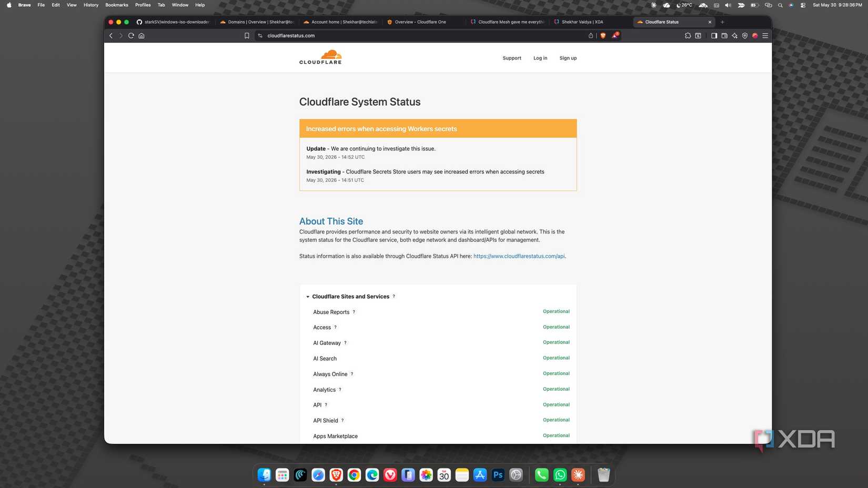Open the Profiles menu in menu bar
The width and height of the screenshot is (868, 488).
[x=143, y=5]
